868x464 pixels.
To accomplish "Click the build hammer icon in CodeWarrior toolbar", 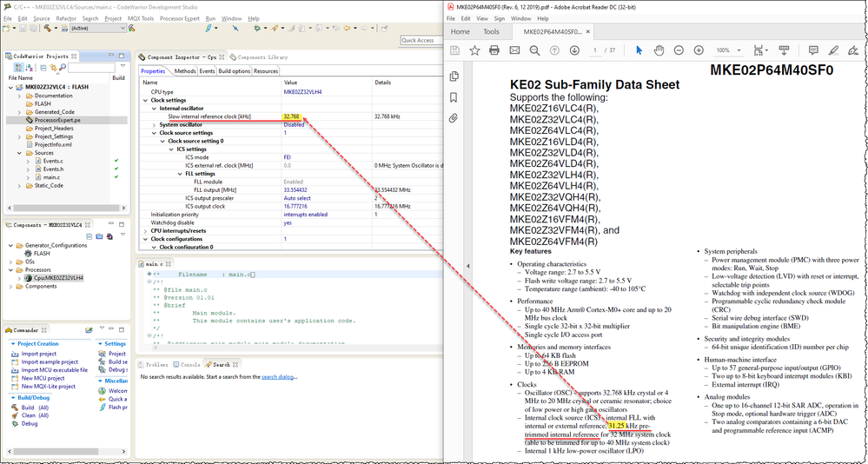I will (x=48, y=28).
